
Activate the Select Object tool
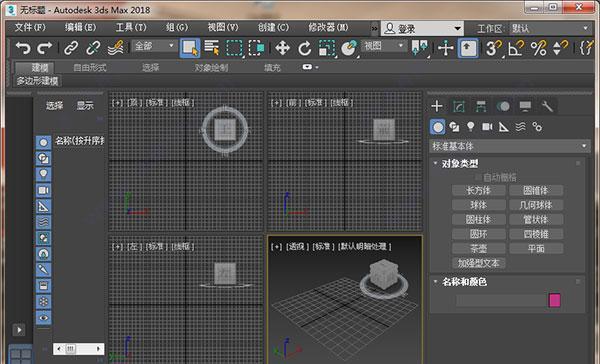click(190, 48)
